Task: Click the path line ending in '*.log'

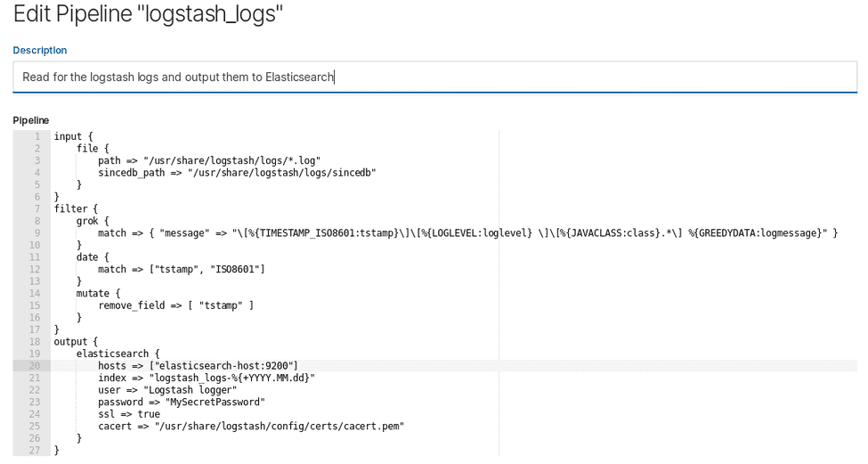Action: pyautogui.click(x=208, y=160)
